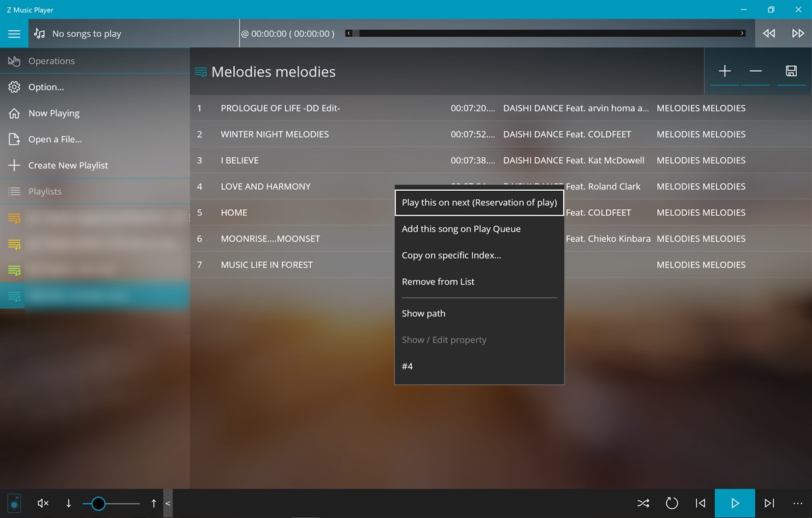
Task: Remove a song using the minus icon
Action: click(x=756, y=71)
